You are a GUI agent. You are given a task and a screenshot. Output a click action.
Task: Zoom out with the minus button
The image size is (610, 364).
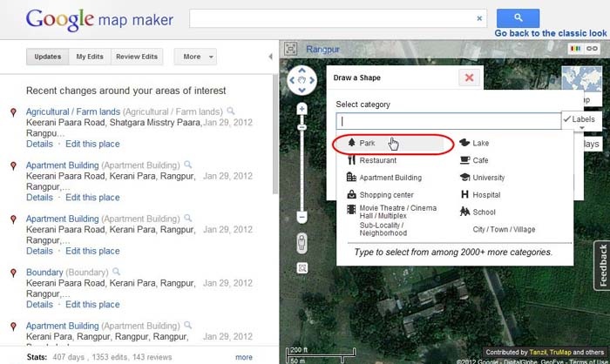[302, 217]
